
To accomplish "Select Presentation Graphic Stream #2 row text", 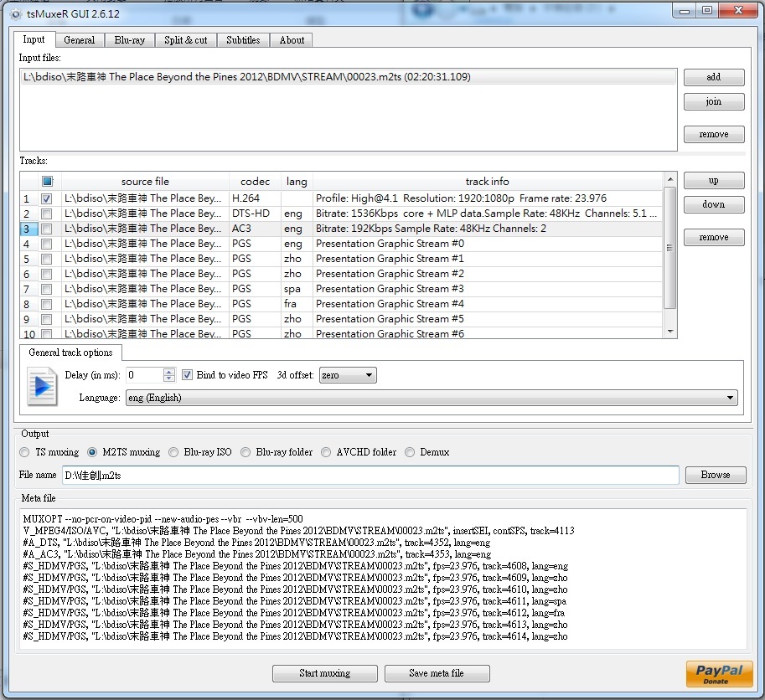I will tap(390, 274).
